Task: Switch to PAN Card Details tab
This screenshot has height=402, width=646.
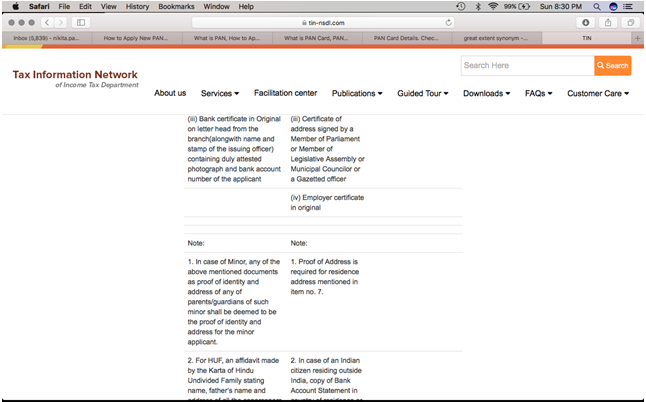Action: [406, 38]
